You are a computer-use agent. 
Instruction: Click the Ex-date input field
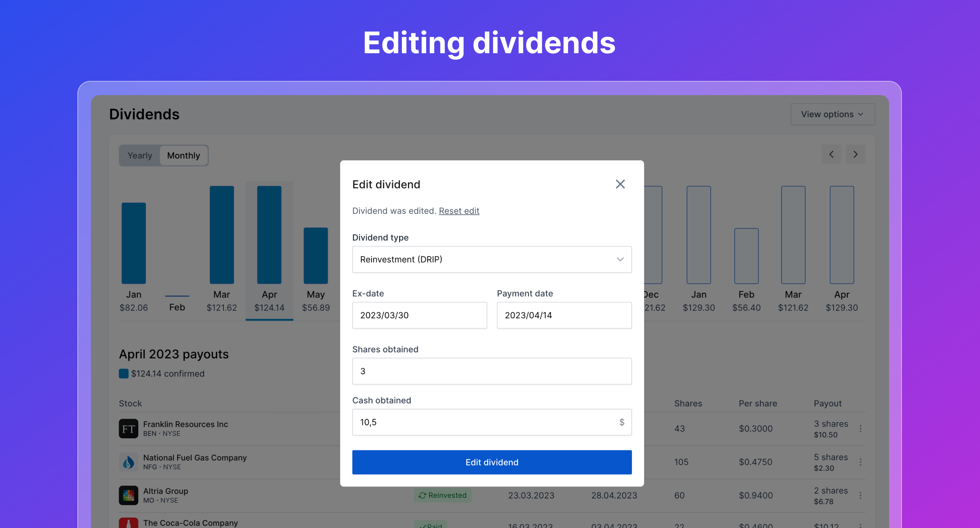[419, 315]
